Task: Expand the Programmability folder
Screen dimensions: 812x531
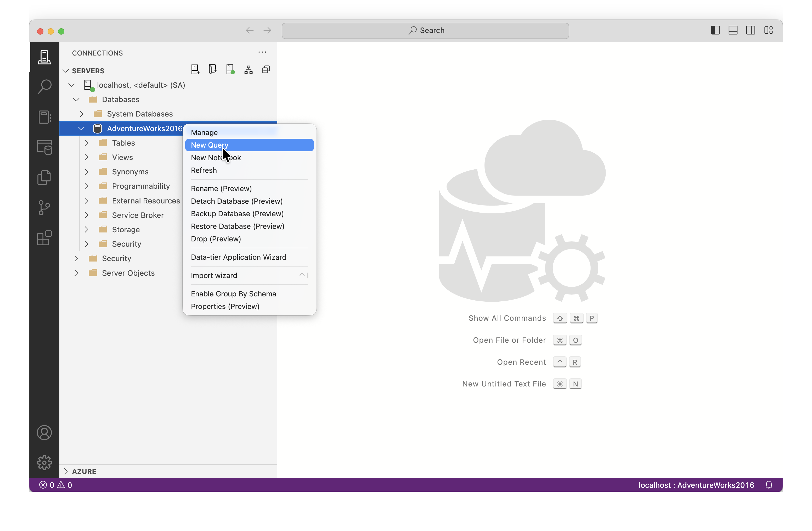Action: [x=86, y=186]
